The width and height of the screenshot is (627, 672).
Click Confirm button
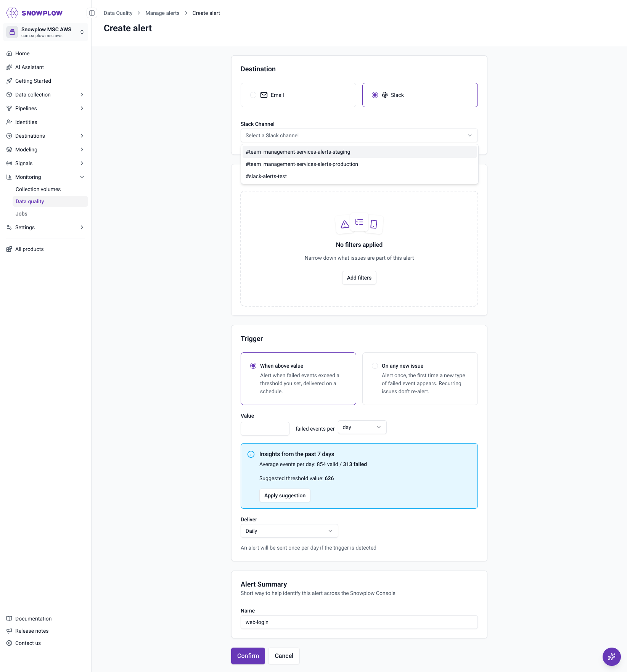248,656
